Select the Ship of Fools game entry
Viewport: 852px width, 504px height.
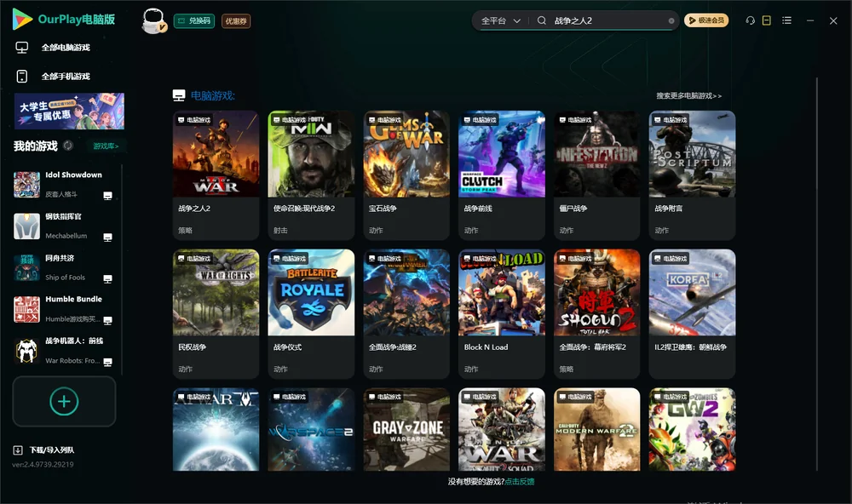click(64, 267)
